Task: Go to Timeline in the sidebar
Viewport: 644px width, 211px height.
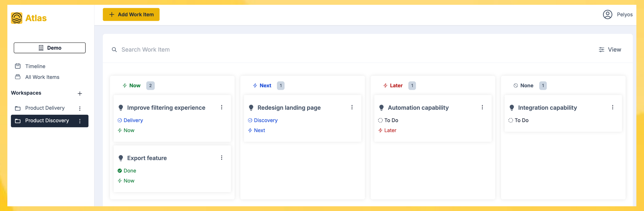Action: [35, 66]
